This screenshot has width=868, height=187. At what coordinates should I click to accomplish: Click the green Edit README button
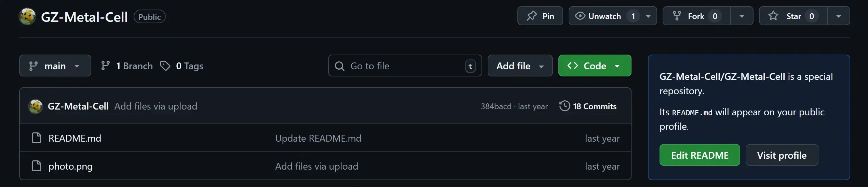tap(700, 155)
